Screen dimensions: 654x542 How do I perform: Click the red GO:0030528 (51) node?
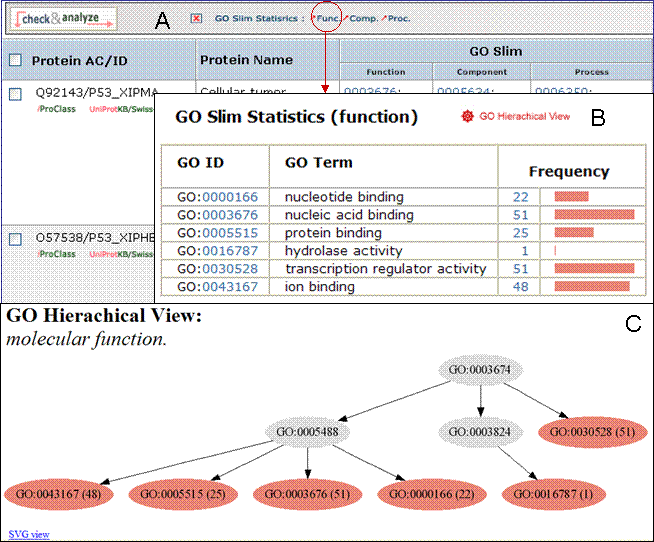tap(593, 433)
